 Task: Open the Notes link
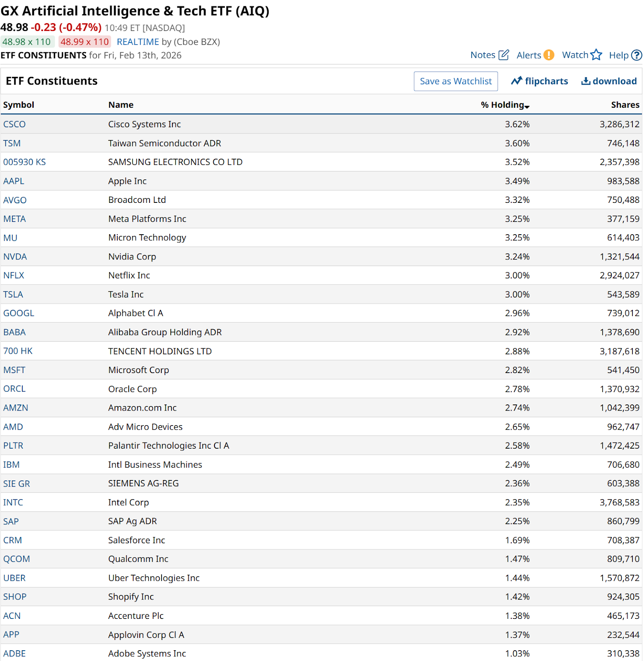tap(483, 55)
